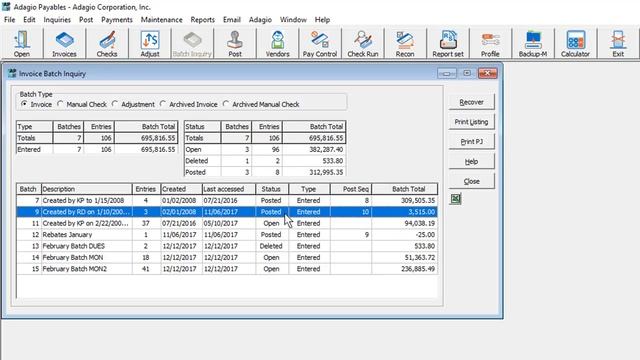This screenshot has width=640, height=360.
Task: Select the Checks toolbar icon
Action: point(107,43)
